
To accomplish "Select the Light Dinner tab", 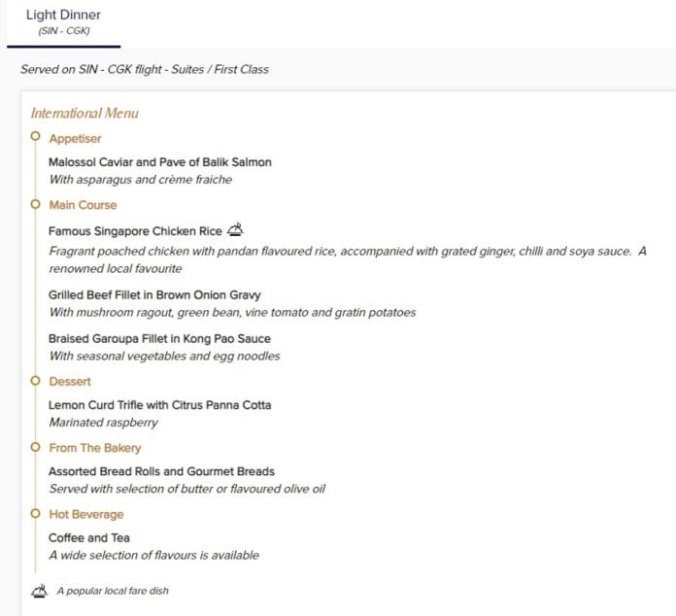I will click(63, 22).
